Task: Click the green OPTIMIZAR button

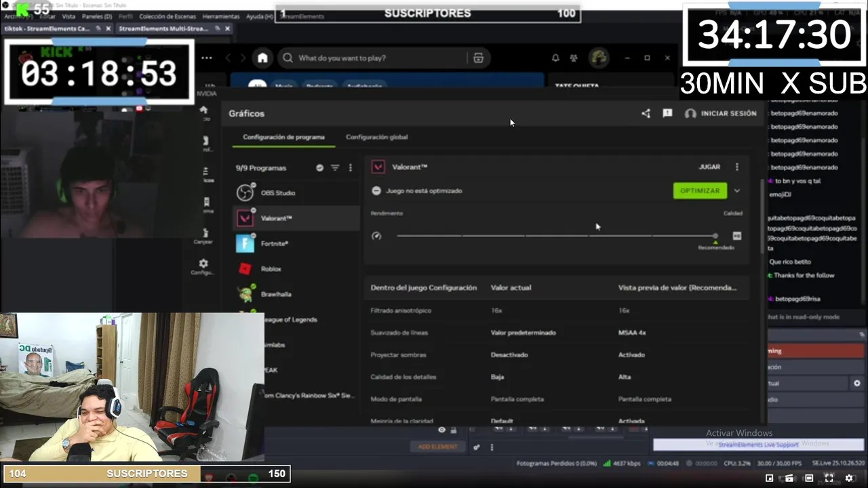Action: tap(700, 191)
